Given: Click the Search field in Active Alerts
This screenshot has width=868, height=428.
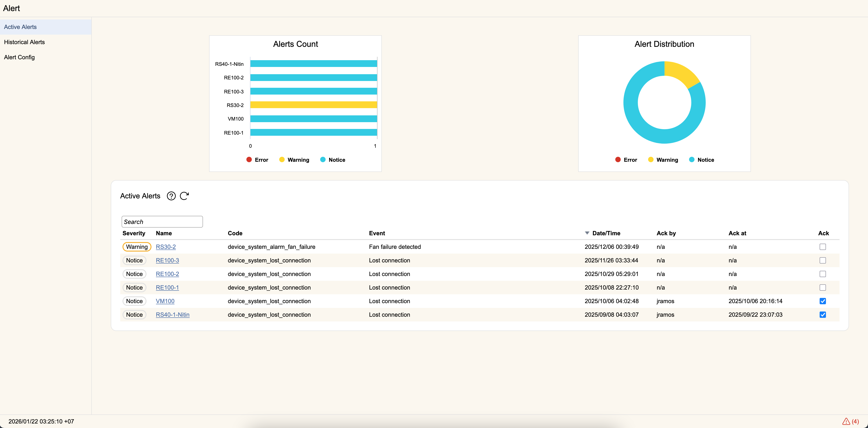Looking at the screenshot, I should point(162,222).
